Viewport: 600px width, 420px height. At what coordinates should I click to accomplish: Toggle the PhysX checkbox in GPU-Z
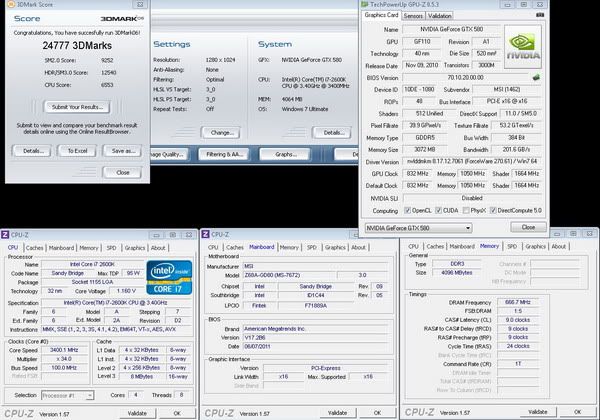click(466, 210)
